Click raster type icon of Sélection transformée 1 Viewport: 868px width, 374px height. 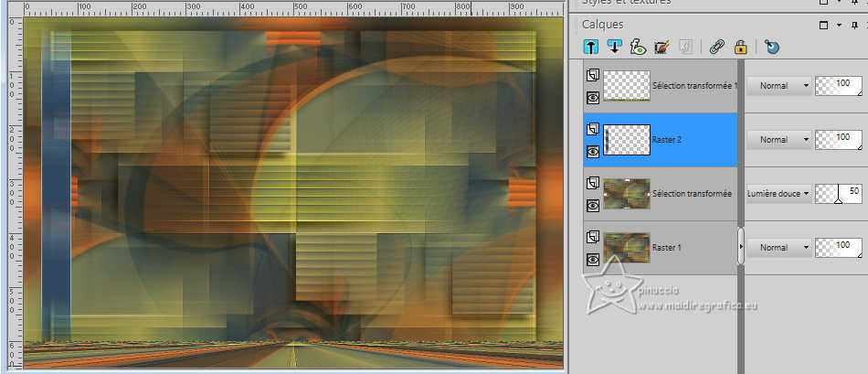593,75
